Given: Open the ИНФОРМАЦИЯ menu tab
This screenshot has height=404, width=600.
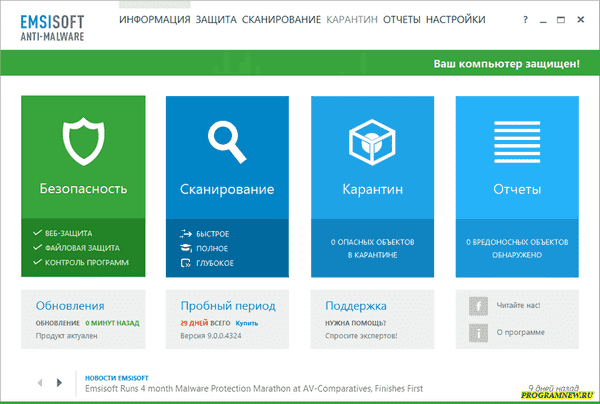Looking at the screenshot, I should (155, 20).
